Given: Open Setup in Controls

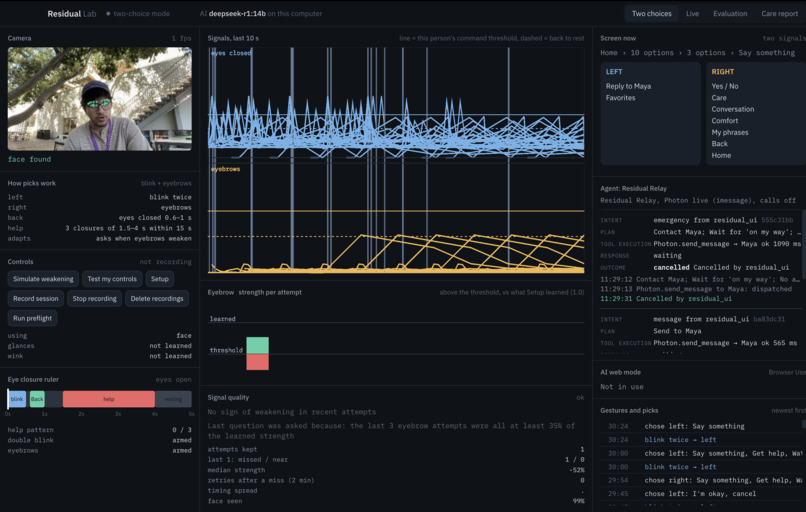Looking at the screenshot, I should click(x=159, y=279).
